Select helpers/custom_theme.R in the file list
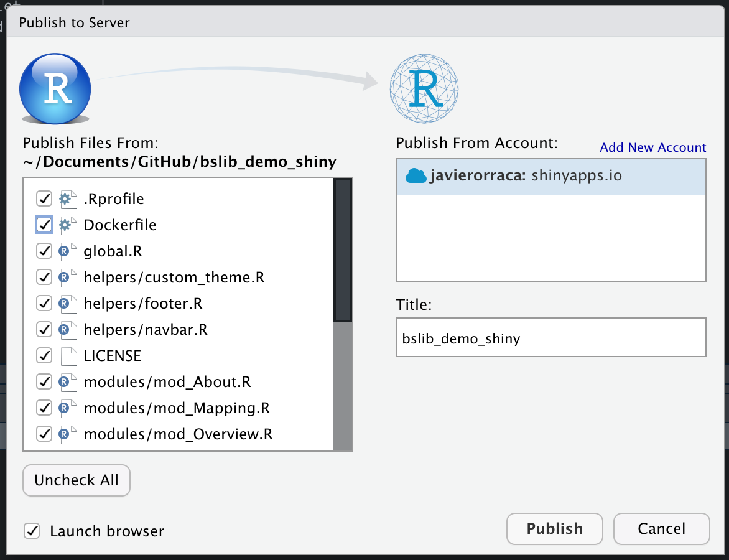 coord(174,278)
